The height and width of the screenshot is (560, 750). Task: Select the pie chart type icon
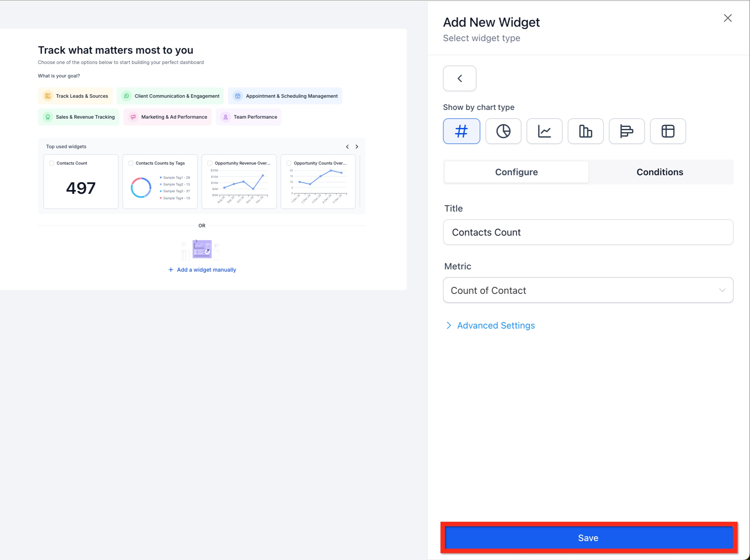pyautogui.click(x=503, y=131)
